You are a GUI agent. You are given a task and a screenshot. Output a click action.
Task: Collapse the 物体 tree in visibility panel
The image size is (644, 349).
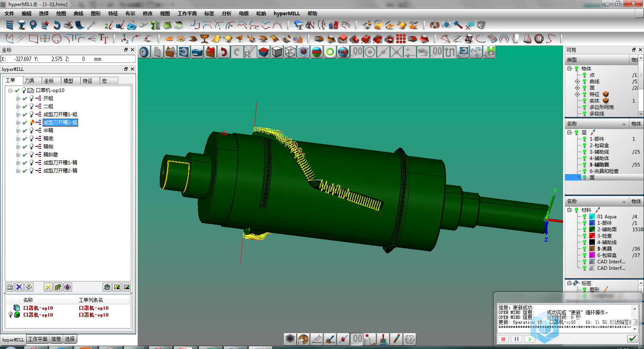point(570,68)
